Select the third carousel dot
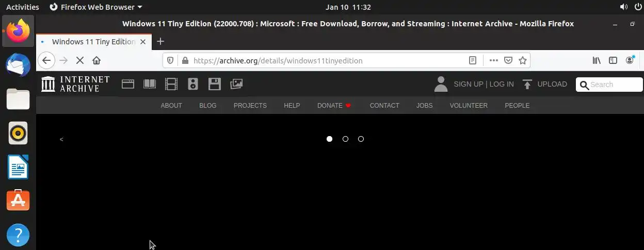This screenshot has height=250, width=644. (361, 139)
